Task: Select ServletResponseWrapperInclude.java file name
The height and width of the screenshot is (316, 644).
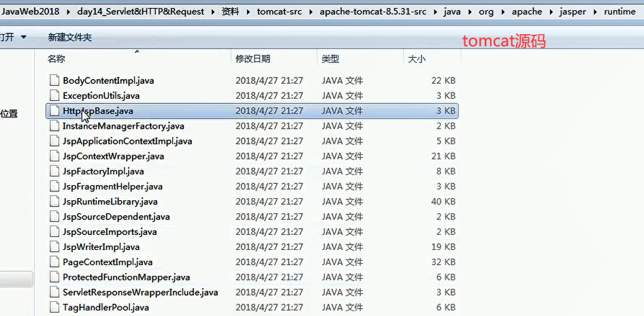Action: (x=140, y=292)
